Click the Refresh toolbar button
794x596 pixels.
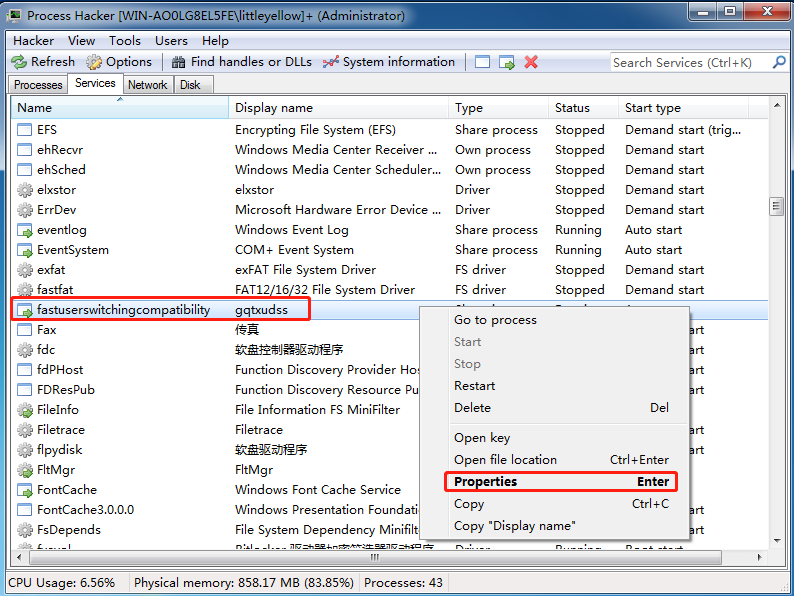coord(43,62)
